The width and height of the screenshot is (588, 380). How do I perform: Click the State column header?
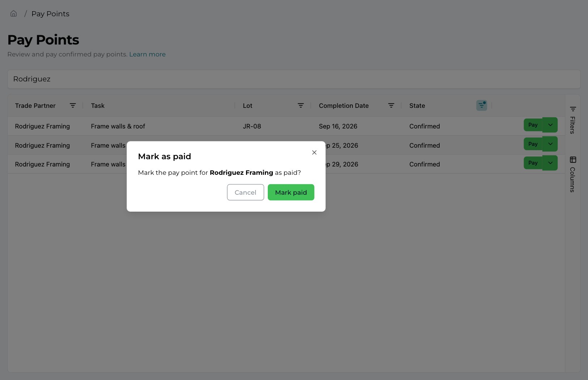[417, 106]
